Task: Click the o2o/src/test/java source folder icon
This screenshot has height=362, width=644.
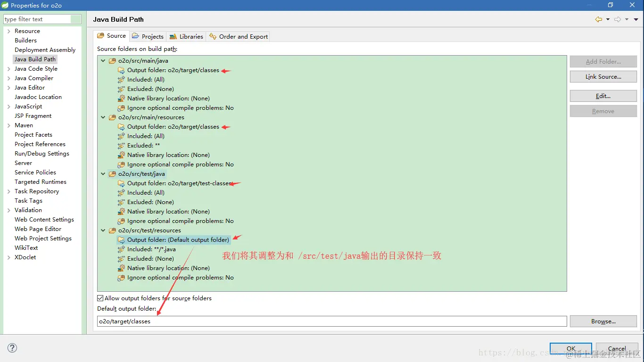Action: [x=112, y=174]
